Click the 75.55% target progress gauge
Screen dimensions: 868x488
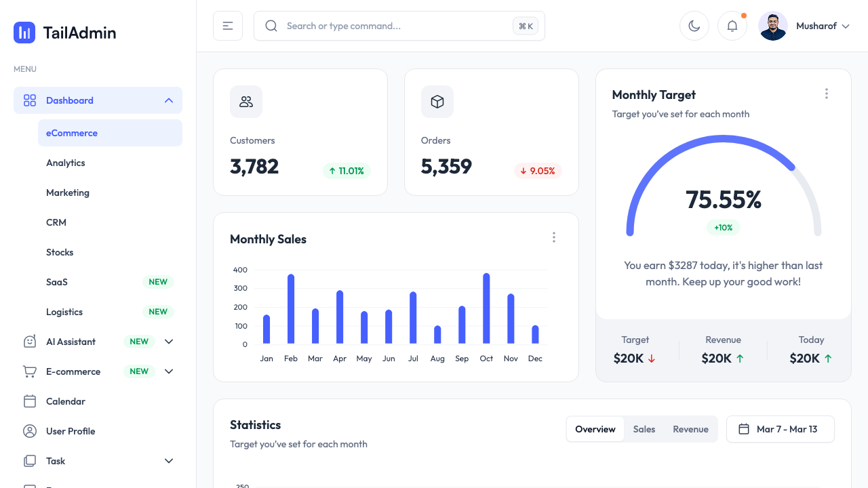(723, 200)
